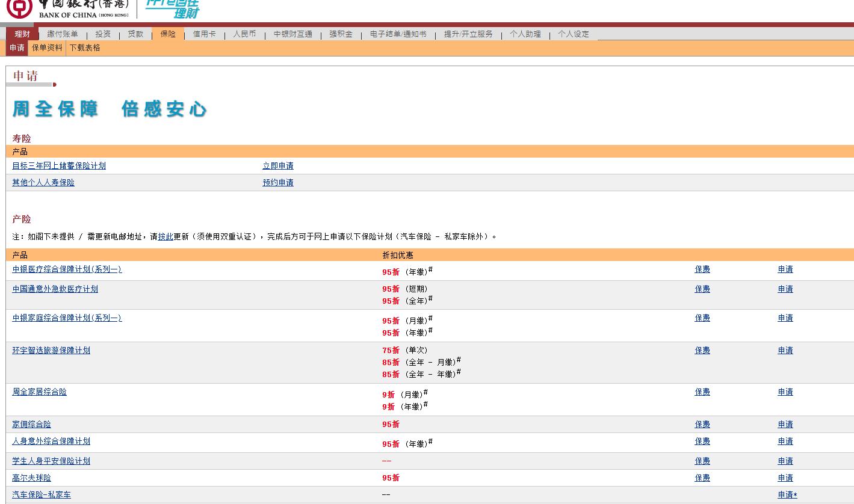854x504 pixels.
Task: Click 申请 for 环宇智选旅游保障计划
Action: 785,351
